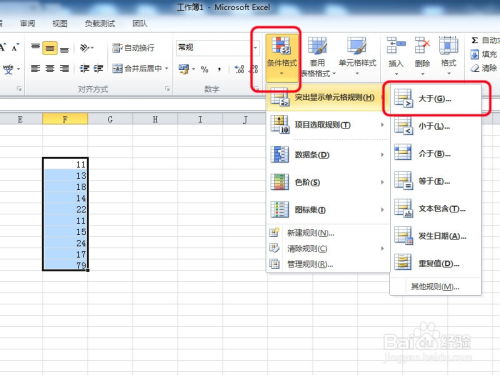Expand the 图标集 submenu arrow
This screenshot has height=375, width=500.
(382, 210)
